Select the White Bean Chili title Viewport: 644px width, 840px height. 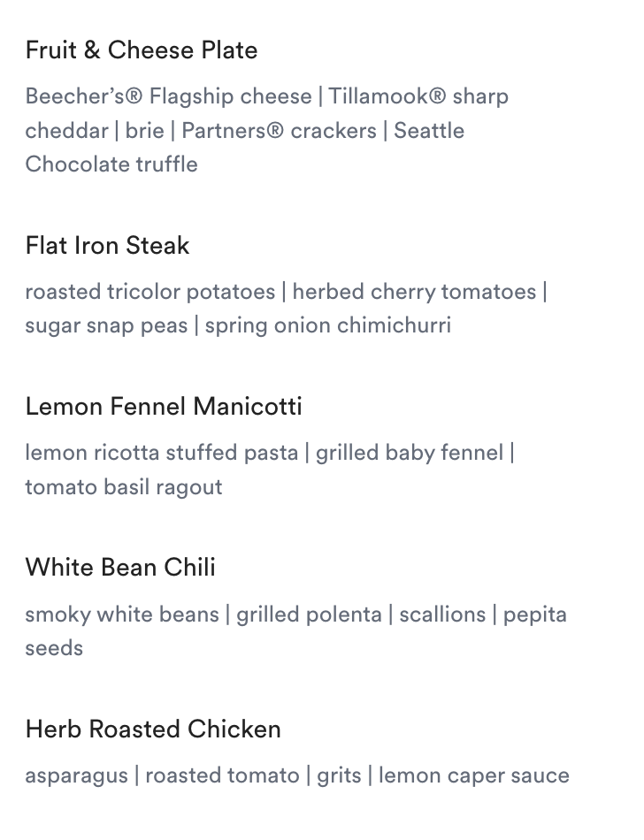[120, 568]
